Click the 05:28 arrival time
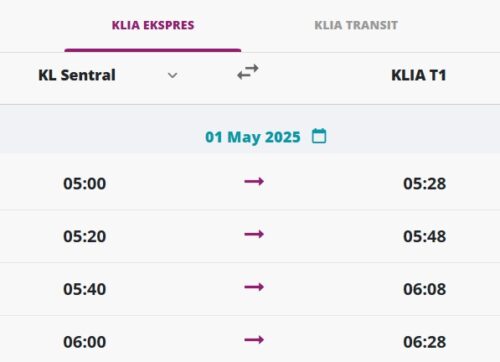 point(425,183)
